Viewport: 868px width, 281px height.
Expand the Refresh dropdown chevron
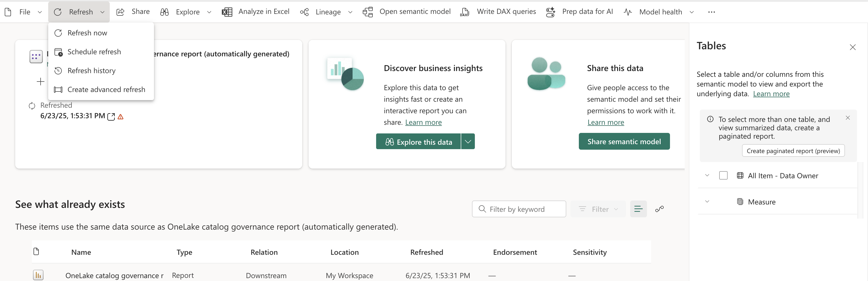(x=102, y=12)
